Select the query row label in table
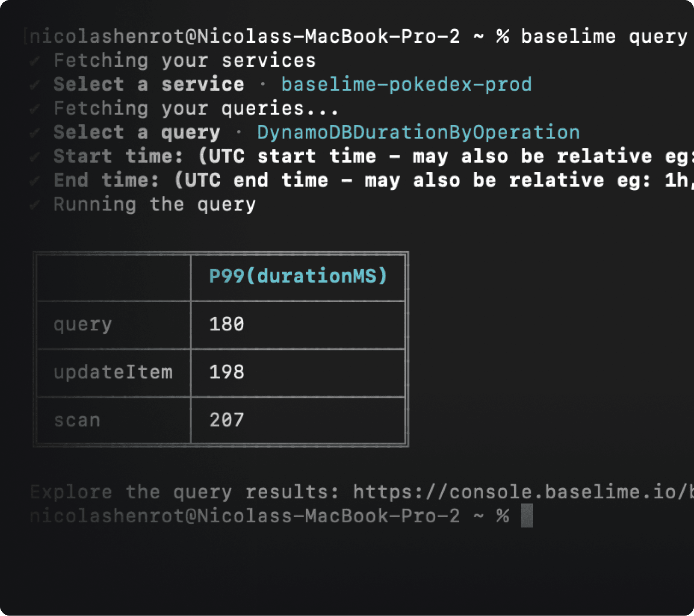694x616 pixels. point(83,324)
